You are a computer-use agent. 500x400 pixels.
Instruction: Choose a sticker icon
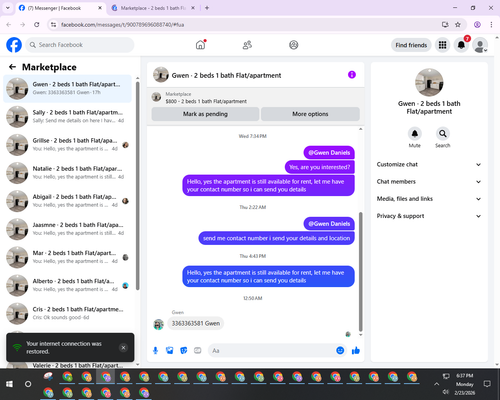pyautogui.click(x=184, y=350)
